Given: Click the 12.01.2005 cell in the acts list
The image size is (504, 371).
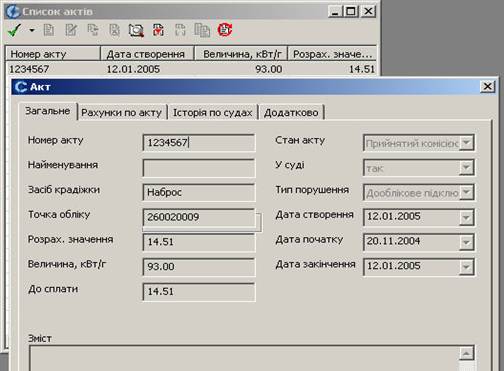Looking at the screenshot, I should tap(133, 69).
